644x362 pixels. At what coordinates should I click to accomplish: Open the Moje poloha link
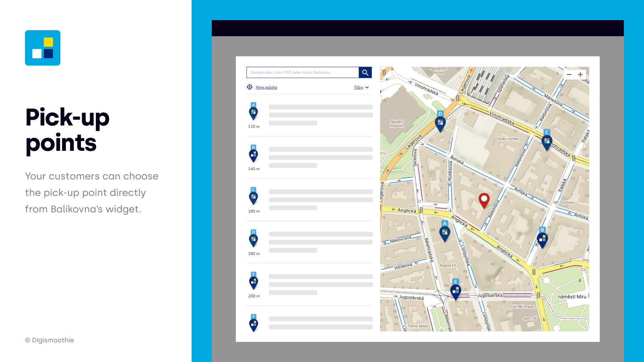pos(266,87)
